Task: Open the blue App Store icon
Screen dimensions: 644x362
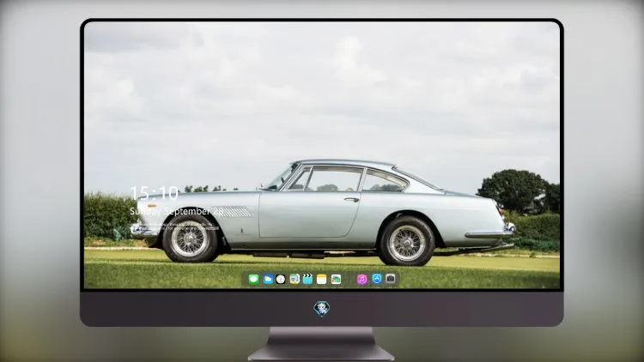Action: [x=377, y=279]
